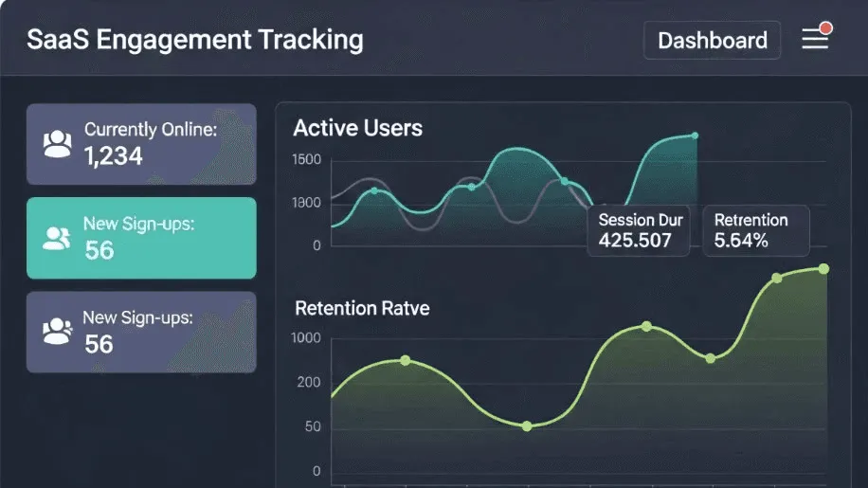Open the Session Dur 425.507 tooltip card
This screenshot has height=488, width=868.
pos(639,230)
